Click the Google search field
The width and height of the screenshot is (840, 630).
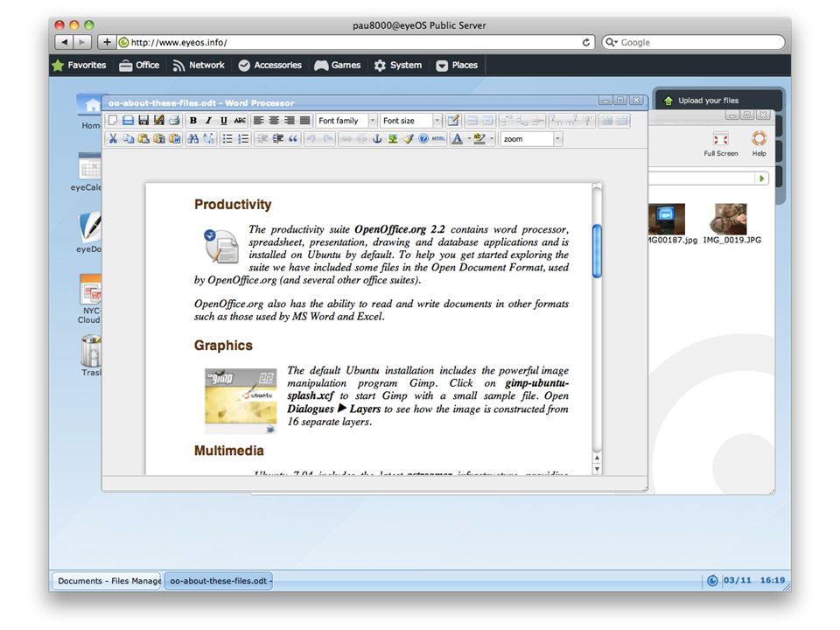click(693, 42)
